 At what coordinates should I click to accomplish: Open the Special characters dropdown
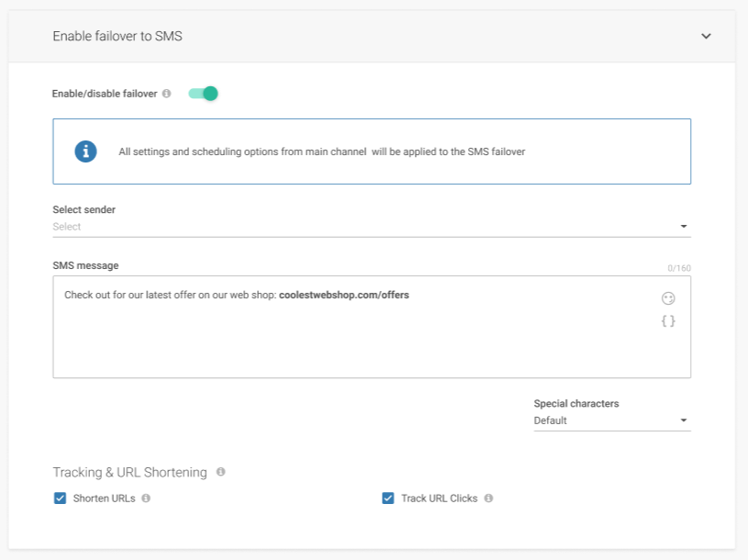(611, 420)
